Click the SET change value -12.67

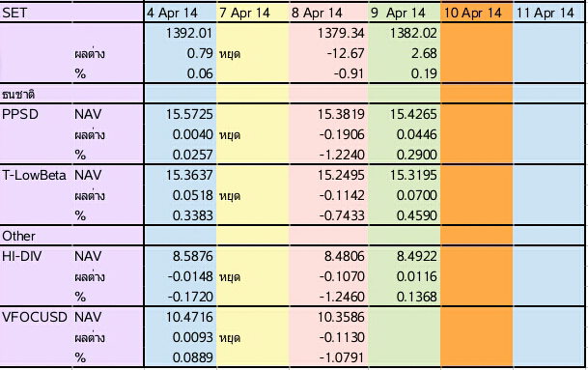(345, 54)
